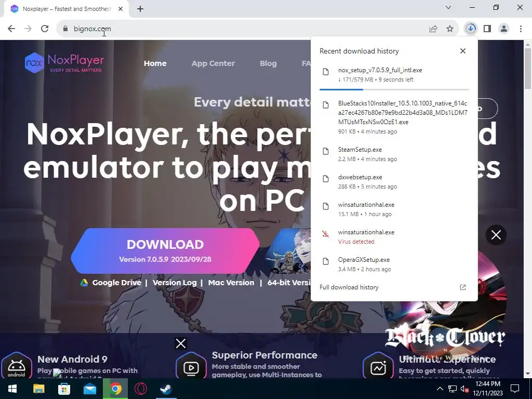This screenshot has height=399, width=532.
Task: Open the muted volume tray icon
Action: [464, 389]
